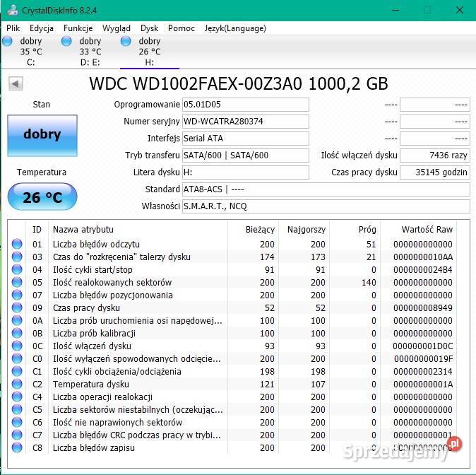Open the Plik menu
This screenshot has width=476, height=475.
click(13, 28)
